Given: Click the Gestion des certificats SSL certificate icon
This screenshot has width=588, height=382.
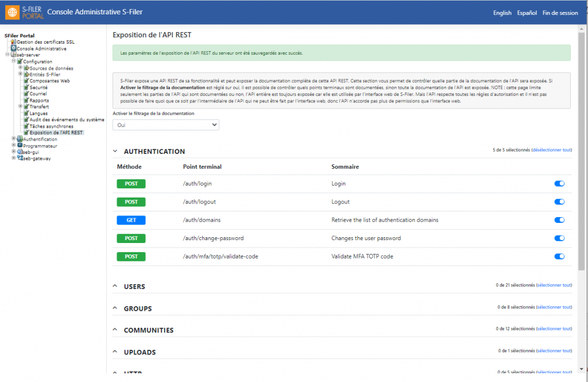Looking at the screenshot, I should (14, 42).
